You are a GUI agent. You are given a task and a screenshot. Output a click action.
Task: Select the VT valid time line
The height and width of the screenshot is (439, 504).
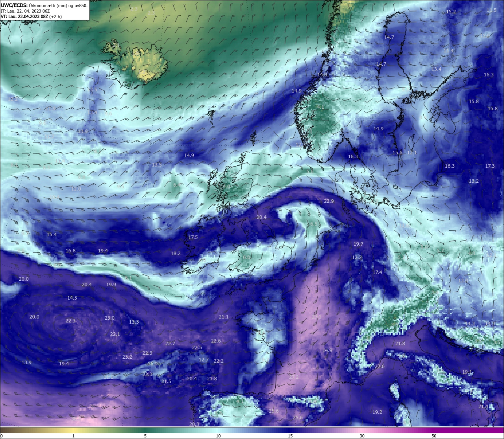point(31,17)
